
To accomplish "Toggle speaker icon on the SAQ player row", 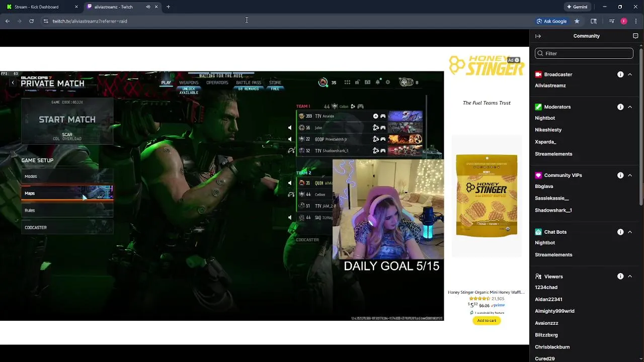I will click(x=289, y=218).
